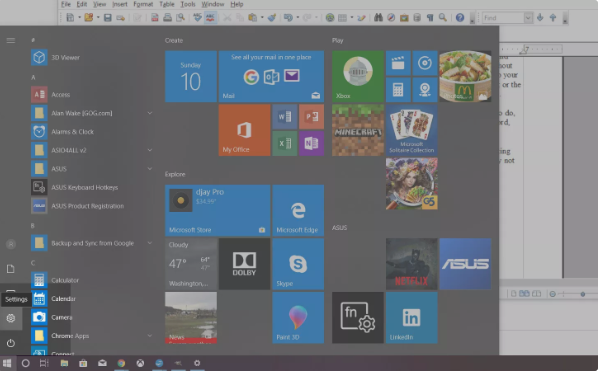Open Microsoft Edge tile
Viewport: 600px width, 371px height.
(298, 210)
